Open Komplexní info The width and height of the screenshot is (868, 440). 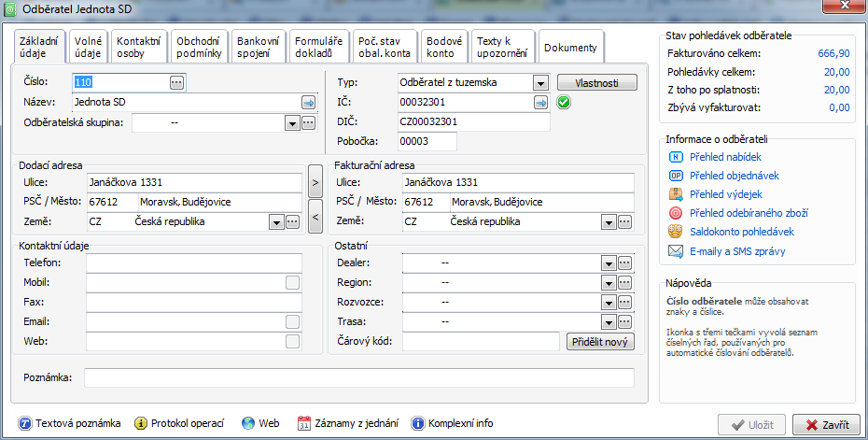452,423
